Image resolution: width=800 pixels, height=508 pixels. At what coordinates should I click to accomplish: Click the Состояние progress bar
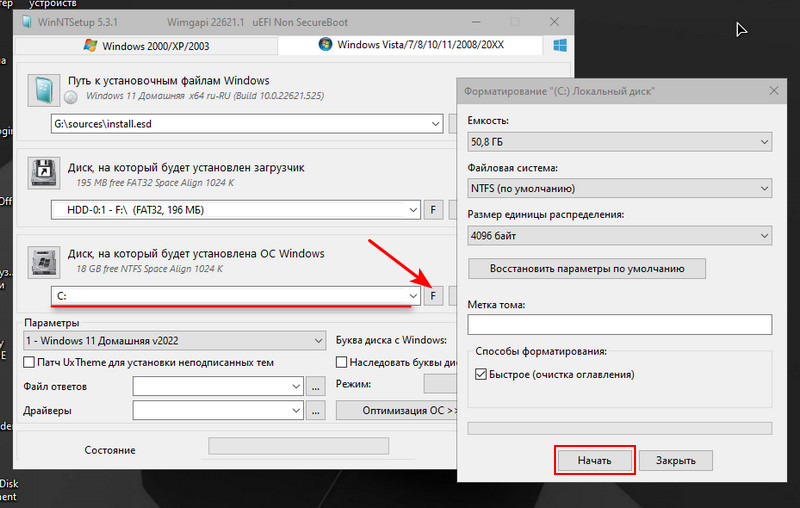point(298,446)
